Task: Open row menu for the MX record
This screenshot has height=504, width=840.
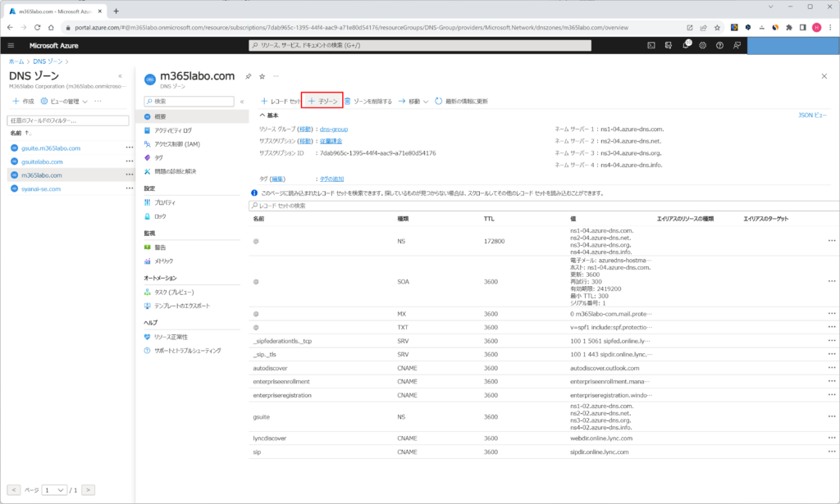Action: [832, 314]
